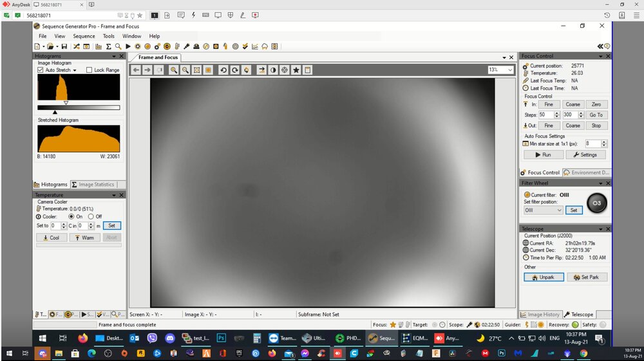Click the zoom out magnifier icon
The width and height of the screenshot is (644, 361).
click(x=185, y=70)
